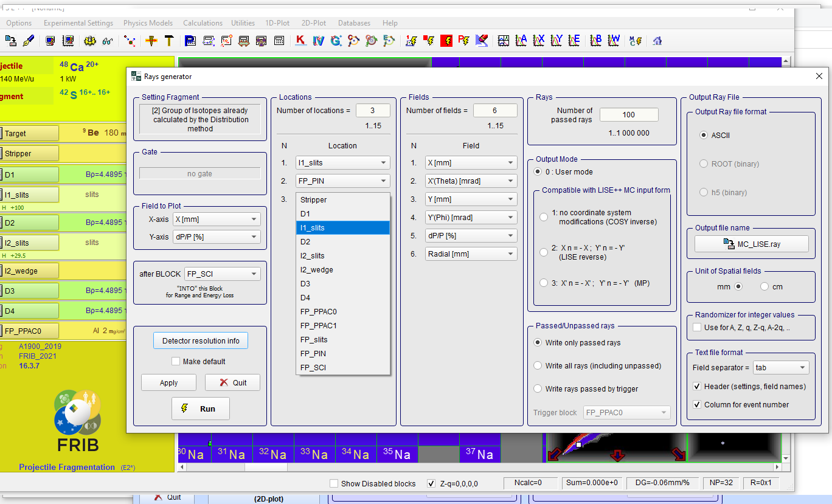
Task: Uncheck Column for event number
Action: coord(697,404)
